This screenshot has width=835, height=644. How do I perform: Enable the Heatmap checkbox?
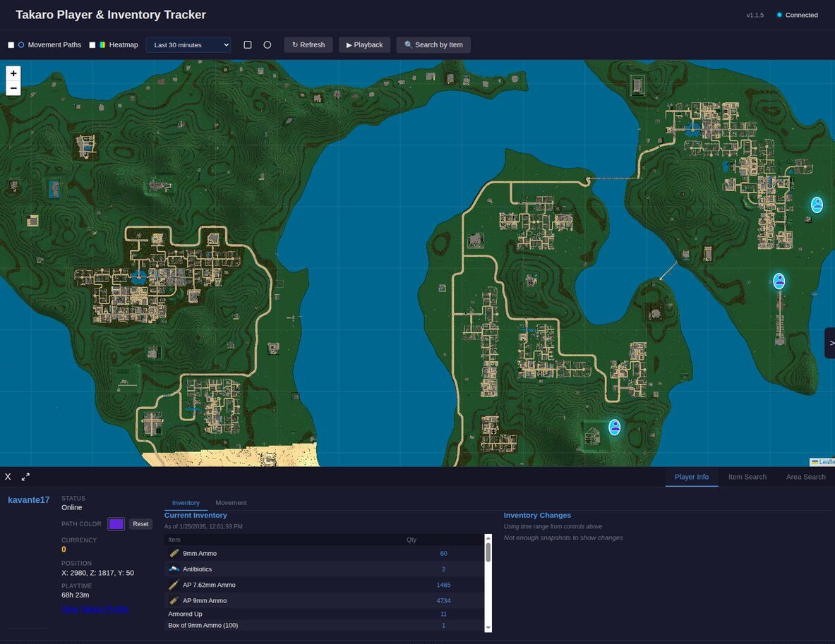pyautogui.click(x=92, y=45)
